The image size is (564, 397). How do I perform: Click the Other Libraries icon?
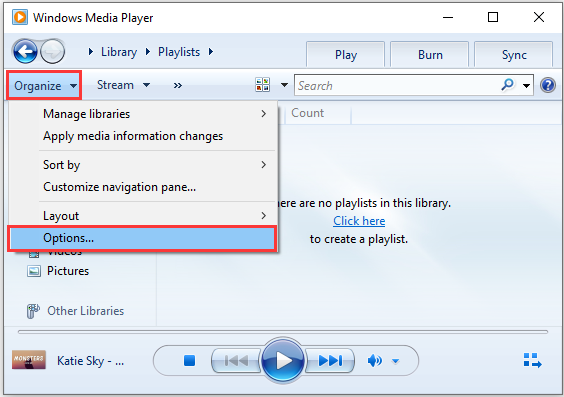[x=33, y=311]
